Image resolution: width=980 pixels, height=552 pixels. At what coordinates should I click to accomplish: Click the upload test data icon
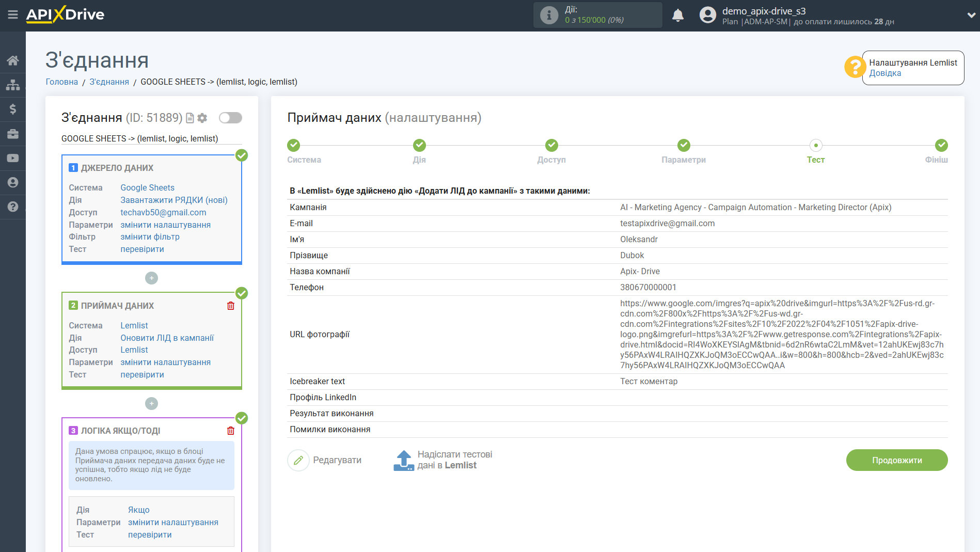tap(404, 461)
